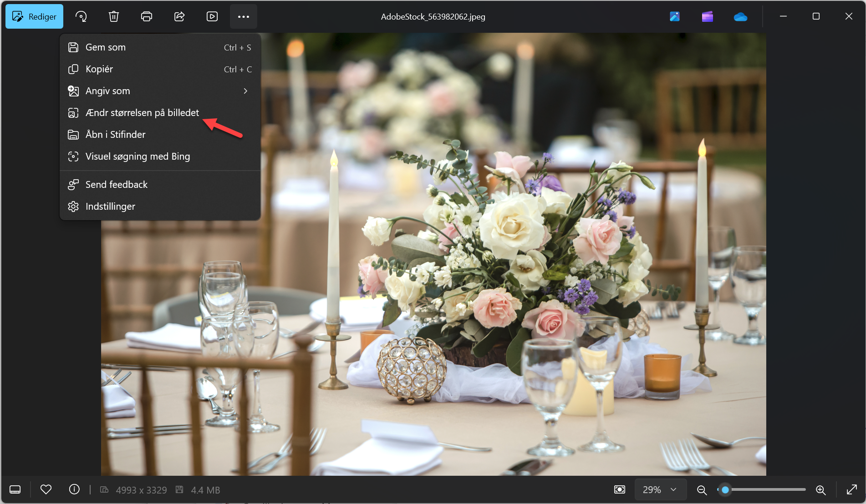Start the slideshow with the play icon
Image resolution: width=866 pixels, height=504 pixels.
[x=212, y=16]
